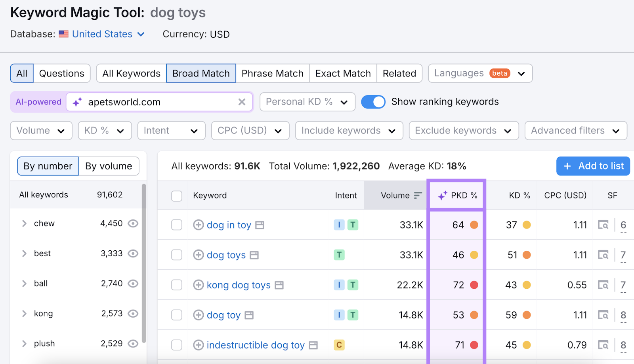Click the plus icon beside 'indestructible dog toy'
Viewport: 634px width, 364px height.
198,345
